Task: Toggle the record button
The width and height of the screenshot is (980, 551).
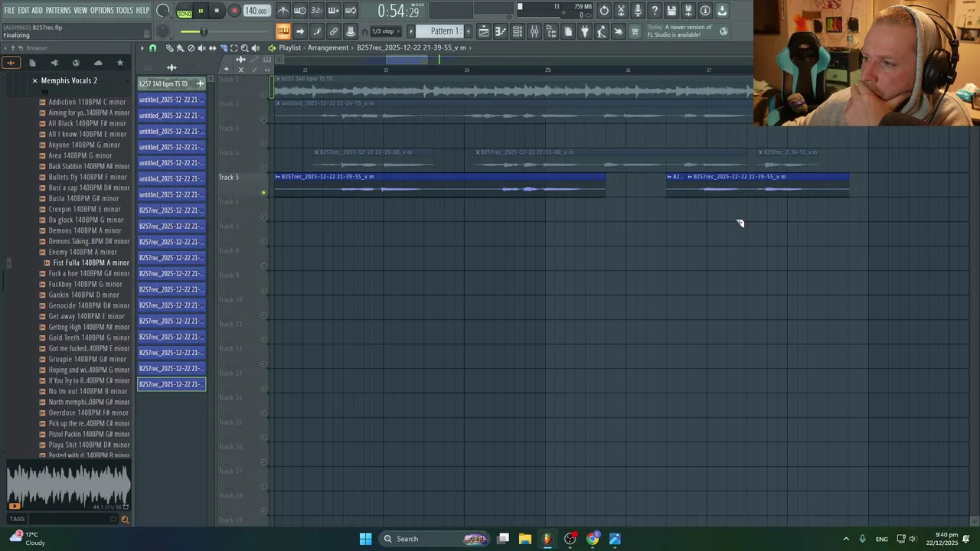Action: point(234,11)
